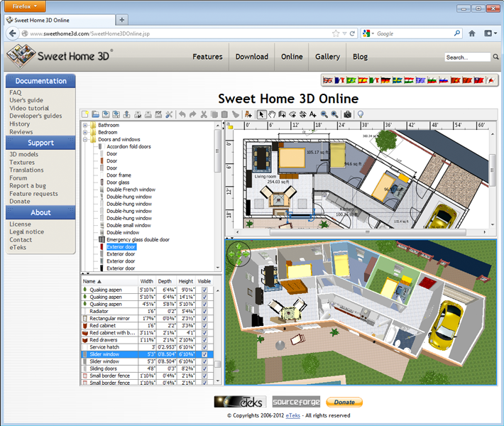The height and width of the screenshot is (426, 504).
Task: Click the plan horizontal scrollbar thumb
Action: [368, 231]
